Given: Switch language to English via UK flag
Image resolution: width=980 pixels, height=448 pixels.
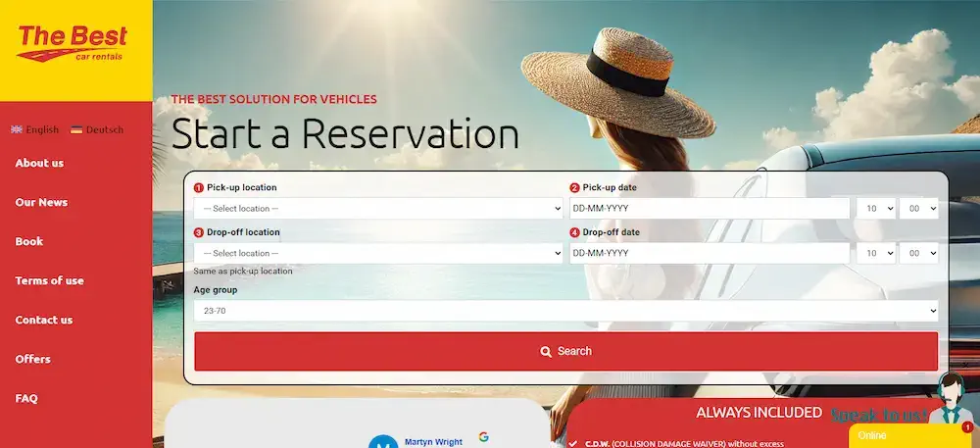Looking at the screenshot, I should 17,129.
